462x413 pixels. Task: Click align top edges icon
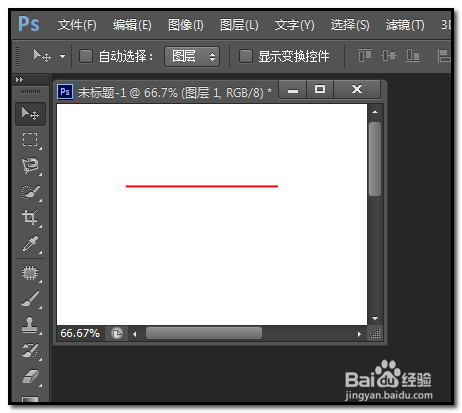pyautogui.click(x=365, y=56)
